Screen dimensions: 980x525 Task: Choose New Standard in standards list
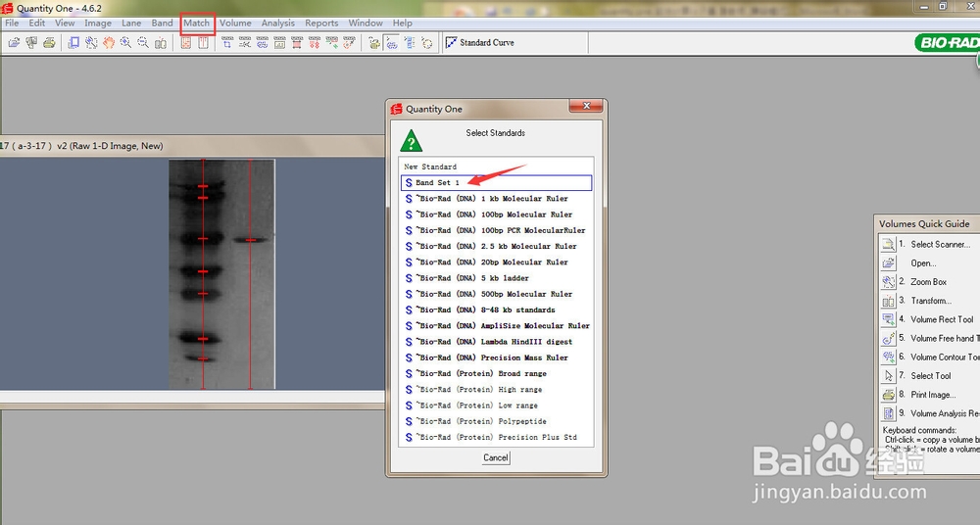coord(430,167)
